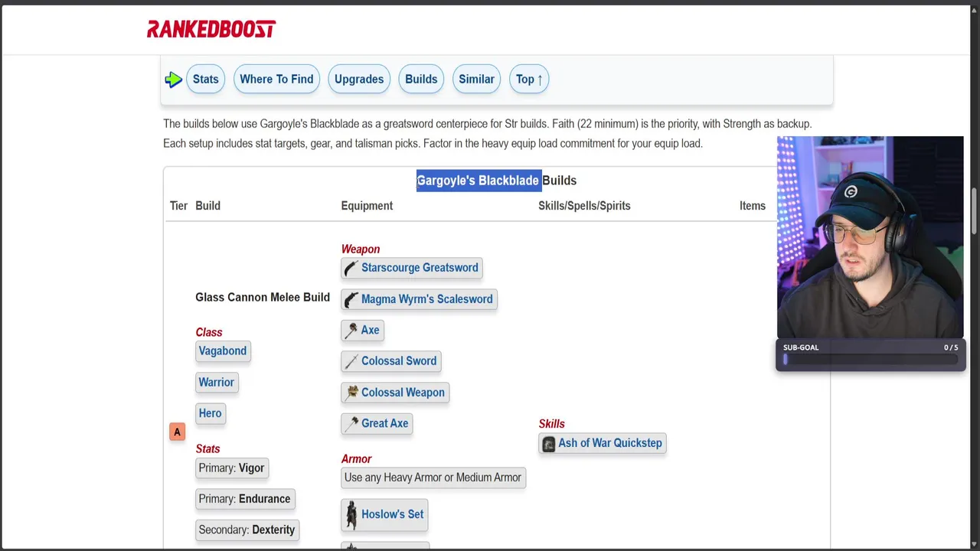This screenshot has height=551, width=980.
Task: Select the Hero class link
Action: coord(210,413)
